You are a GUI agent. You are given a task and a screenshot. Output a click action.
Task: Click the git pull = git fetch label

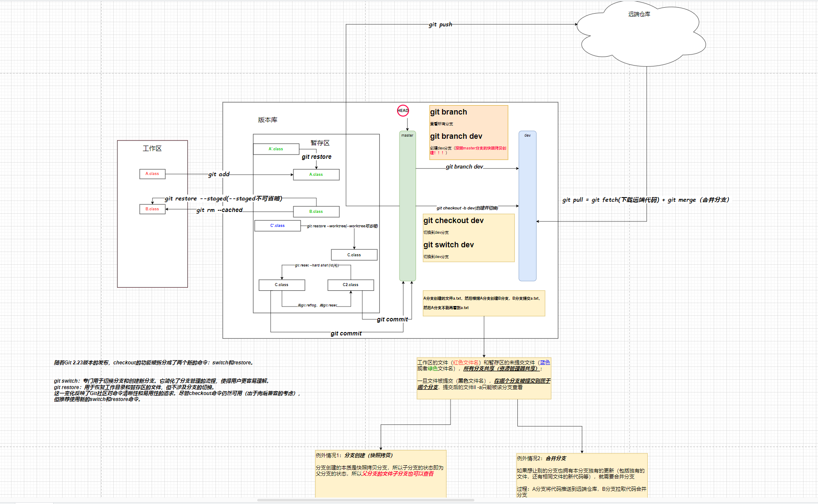646,200
